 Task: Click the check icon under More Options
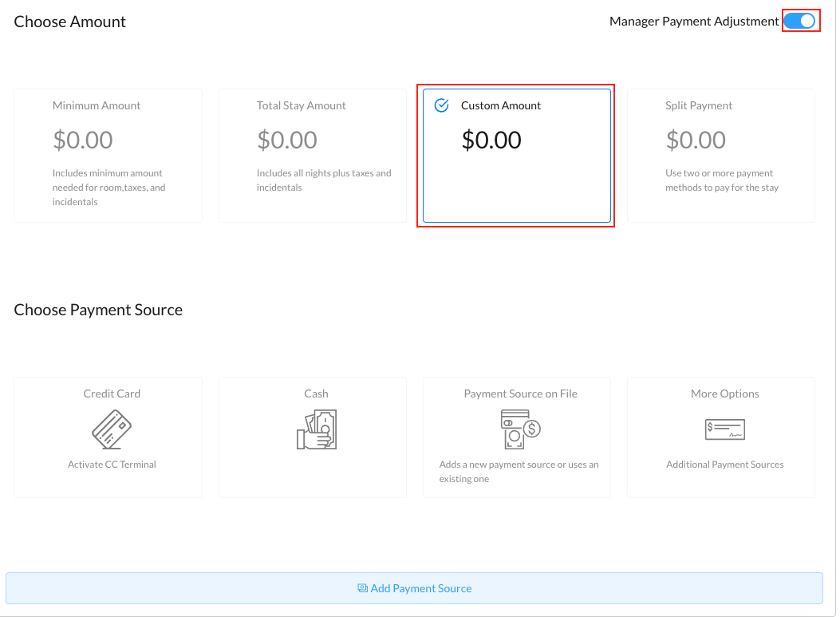724,429
